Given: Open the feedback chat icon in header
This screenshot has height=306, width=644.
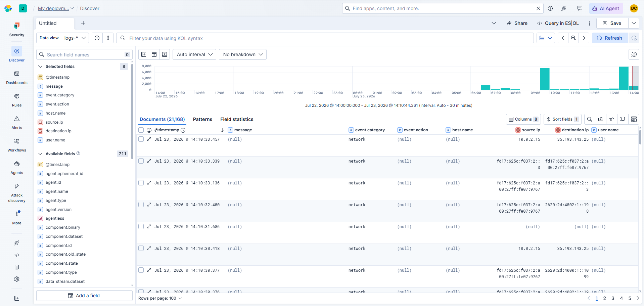Looking at the screenshot, I should pos(580,8).
